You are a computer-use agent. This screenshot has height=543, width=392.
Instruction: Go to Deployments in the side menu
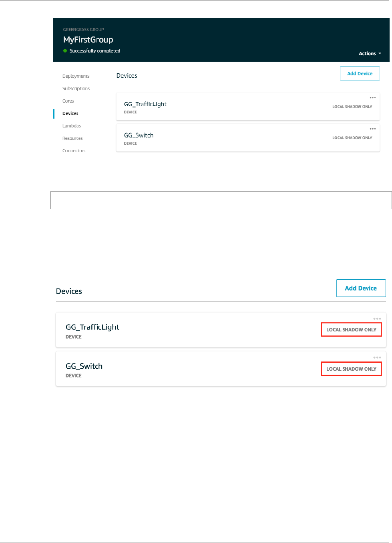click(76, 76)
